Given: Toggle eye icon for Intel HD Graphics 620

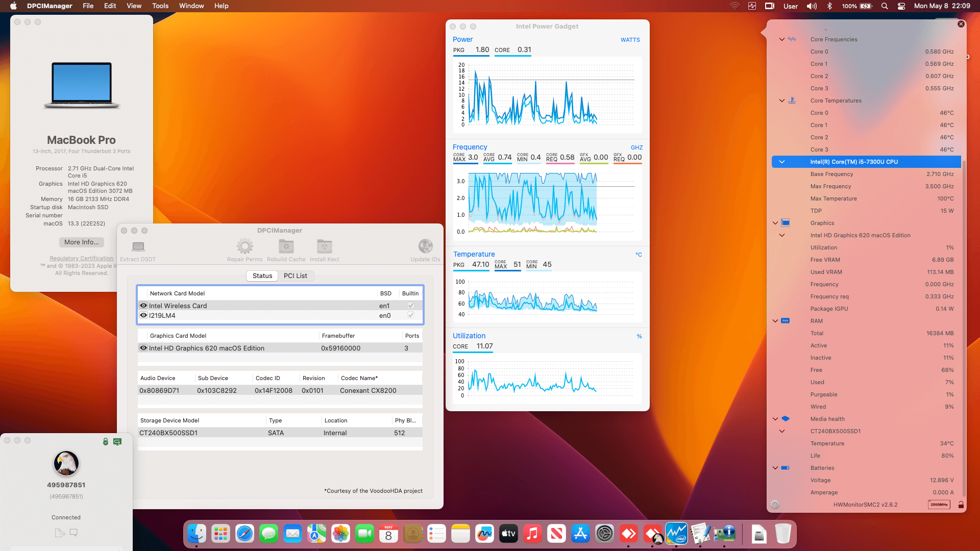Looking at the screenshot, I should pyautogui.click(x=143, y=348).
